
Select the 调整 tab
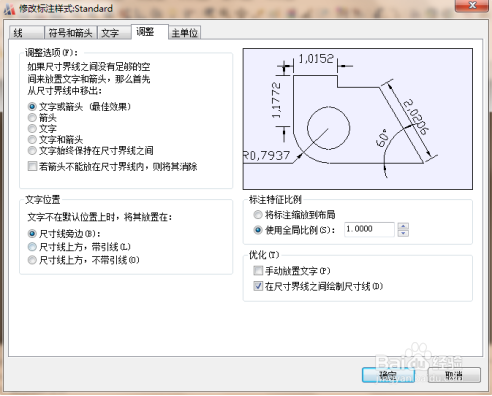click(x=150, y=32)
